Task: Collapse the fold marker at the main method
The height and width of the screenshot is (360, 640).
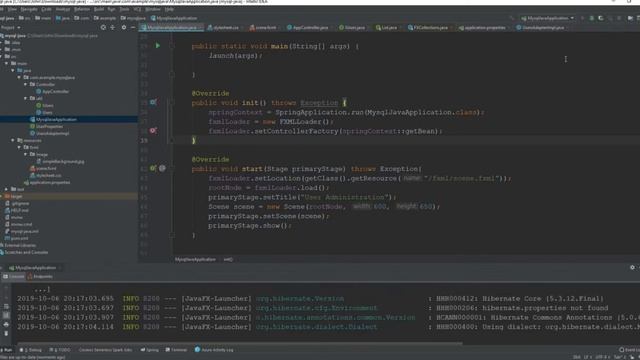Action: tap(172, 46)
